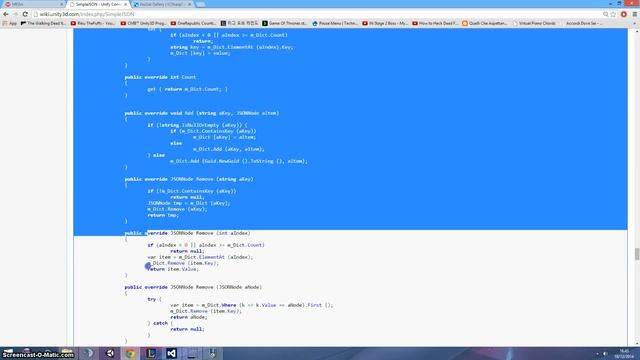Open the Riku TheFuffs YouTube bookmark
The image size is (640, 360).
[x=93, y=23]
